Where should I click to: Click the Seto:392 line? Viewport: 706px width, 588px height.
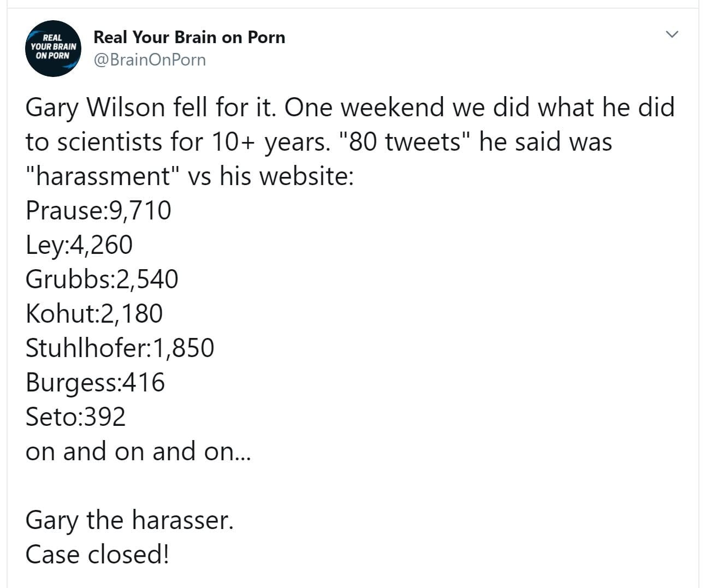coord(75,417)
